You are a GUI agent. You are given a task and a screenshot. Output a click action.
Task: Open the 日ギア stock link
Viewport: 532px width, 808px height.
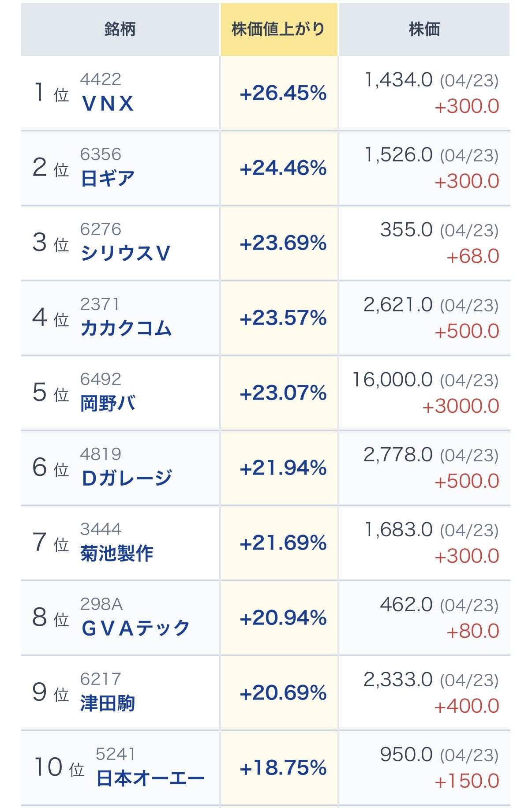(108, 179)
